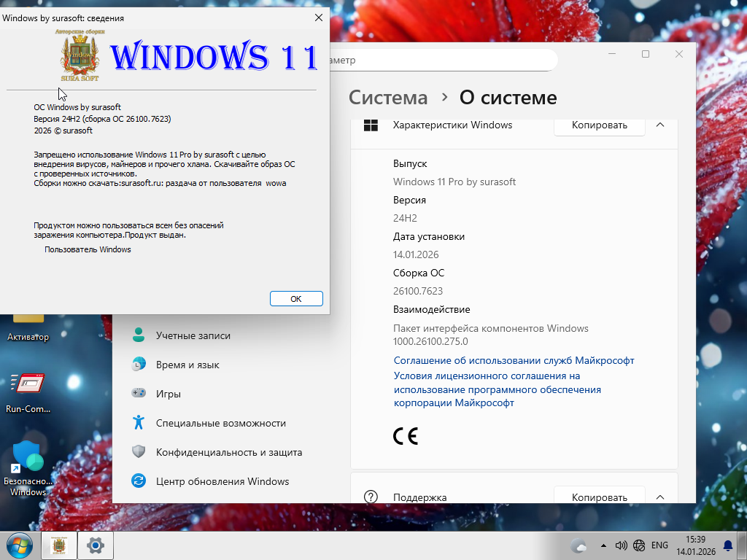Viewport: 747px width, 560px height.
Task: Copy the Поддержка section info
Action: click(x=600, y=497)
